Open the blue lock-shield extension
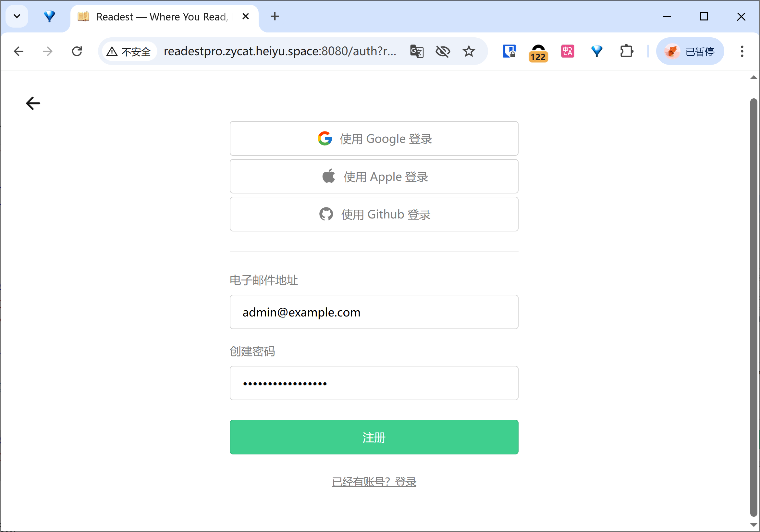This screenshot has height=532, width=760. point(509,51)
